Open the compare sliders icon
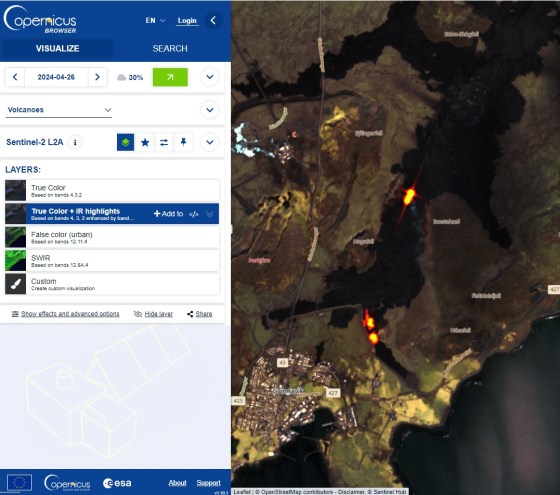 (x=164, y=142)
